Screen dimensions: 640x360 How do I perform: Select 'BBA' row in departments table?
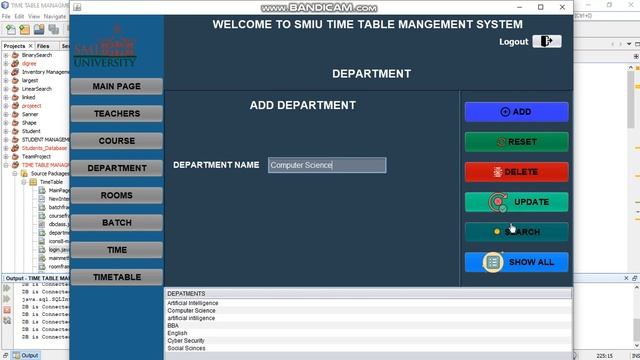(367, 326)
